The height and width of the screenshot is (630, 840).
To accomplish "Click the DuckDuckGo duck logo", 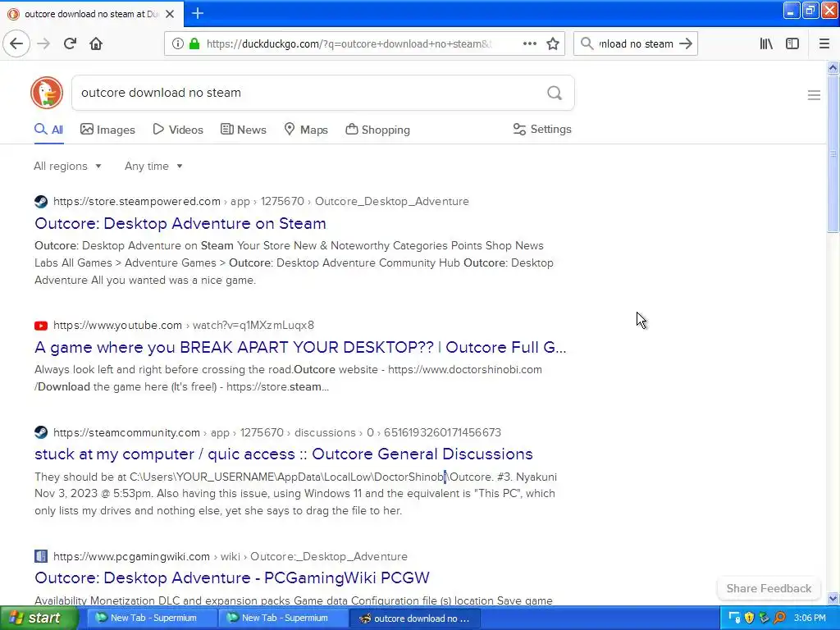I will [x=47, y=93].
